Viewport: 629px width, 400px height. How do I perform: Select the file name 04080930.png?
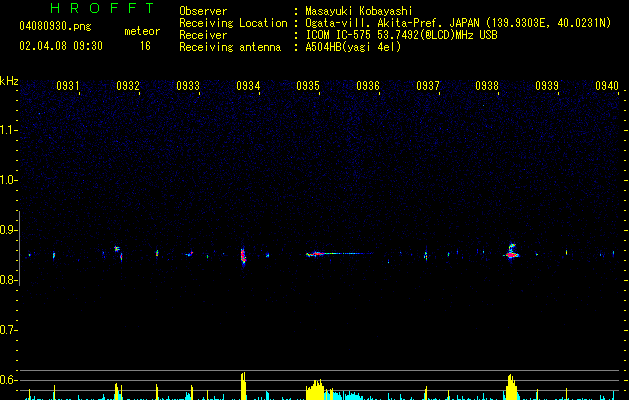pos(55,27)
